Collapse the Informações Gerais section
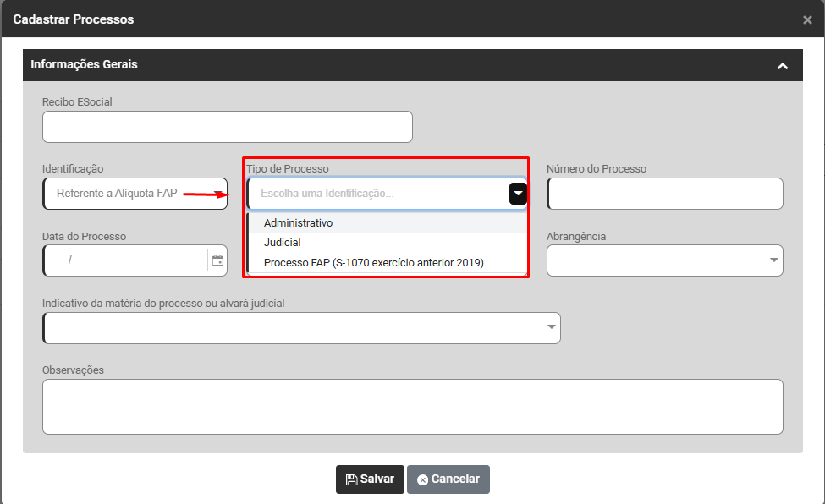Screen dimensions: 825x504 coord(783,66)
